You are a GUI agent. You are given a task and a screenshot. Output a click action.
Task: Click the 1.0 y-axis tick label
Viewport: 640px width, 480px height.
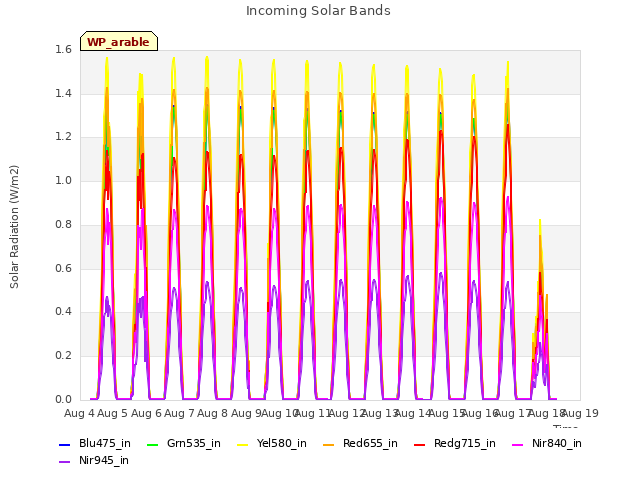point(63,181)
